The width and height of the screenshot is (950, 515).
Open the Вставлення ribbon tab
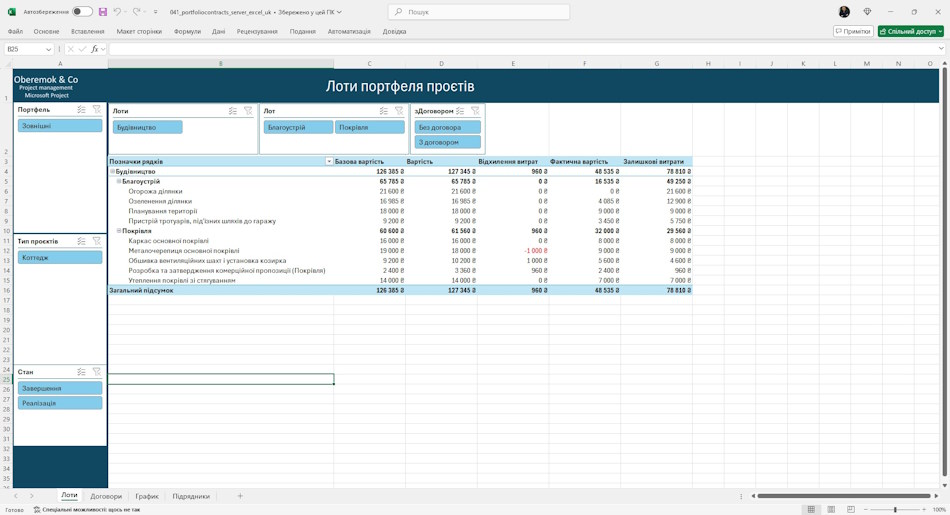[x=88, y=32]
